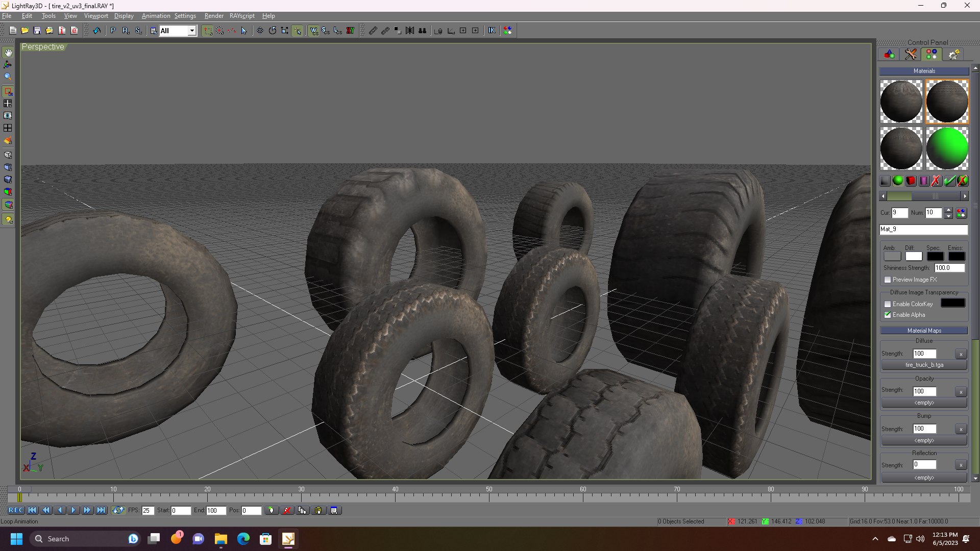Click the Undo arrow toolbar icon

[97, 31]
